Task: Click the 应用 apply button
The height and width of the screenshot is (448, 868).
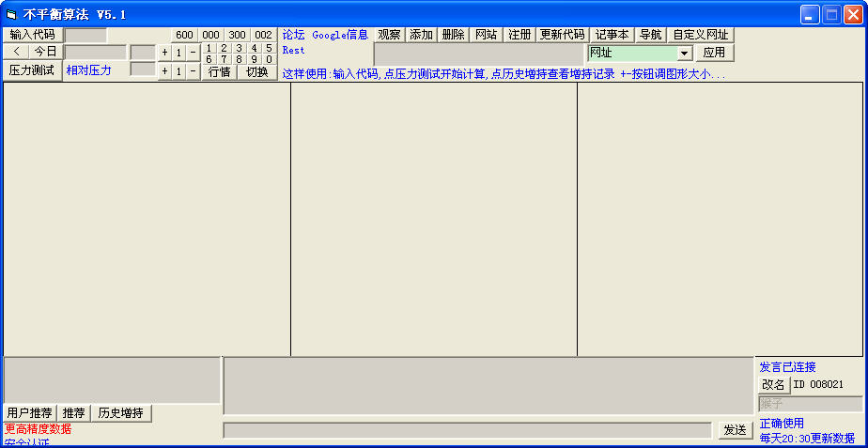Action: tap(714, 54)
